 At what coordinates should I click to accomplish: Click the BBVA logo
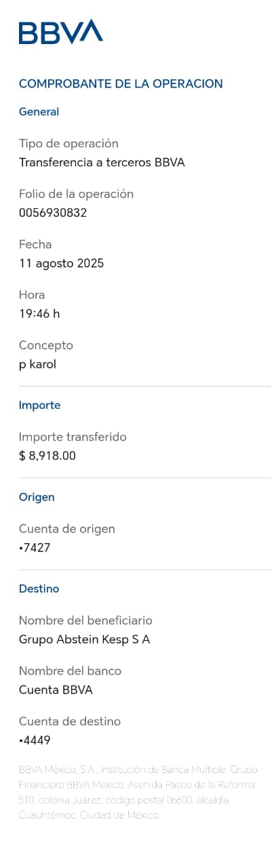click(x=61, y=32)
